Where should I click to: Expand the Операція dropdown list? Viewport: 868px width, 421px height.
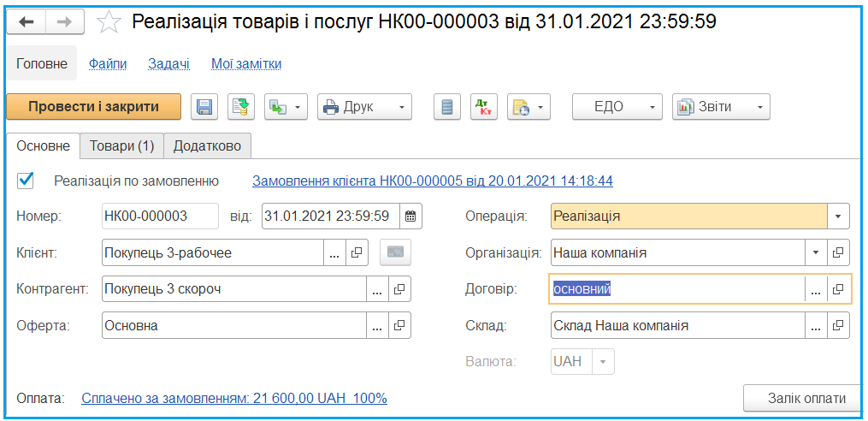pos(838,216)
